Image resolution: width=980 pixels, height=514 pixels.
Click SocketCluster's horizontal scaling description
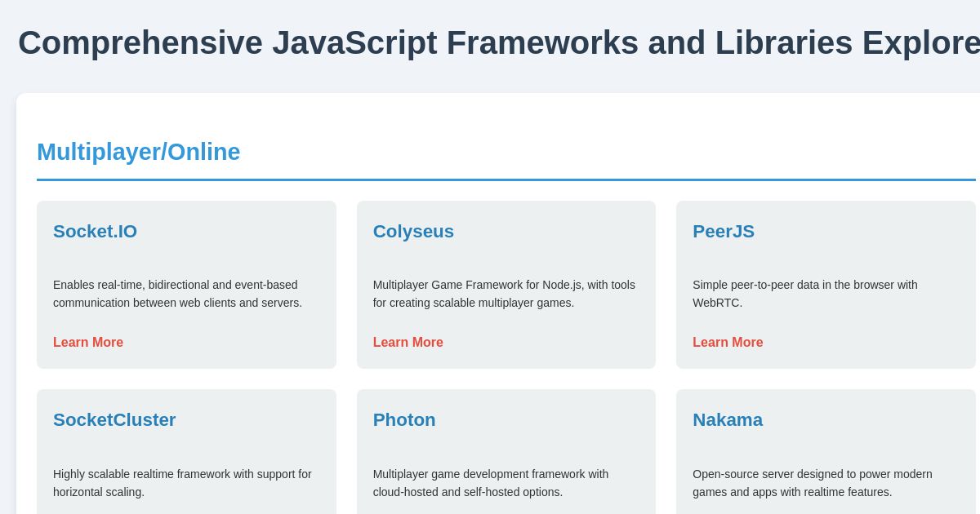(182, 483)
